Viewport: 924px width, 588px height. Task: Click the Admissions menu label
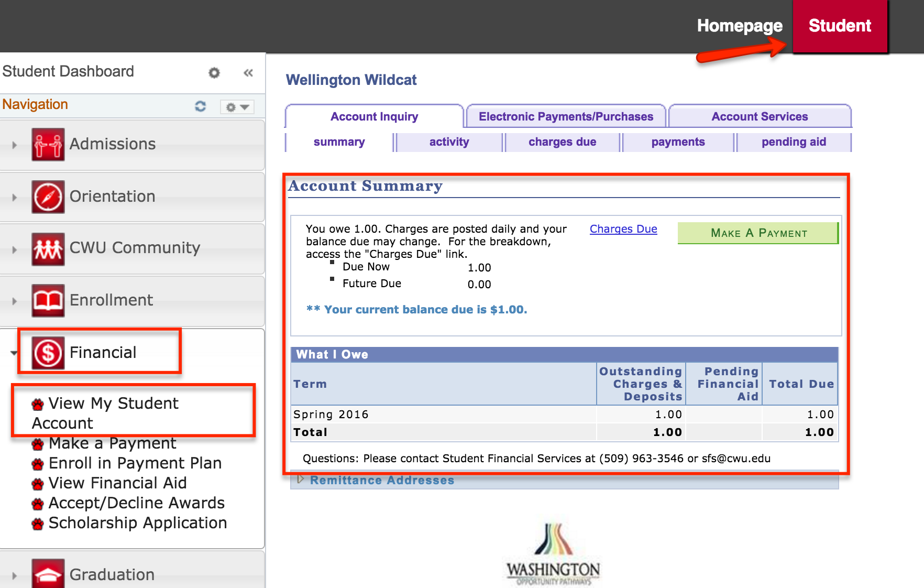pyautogui.click(x=113, y=144)
